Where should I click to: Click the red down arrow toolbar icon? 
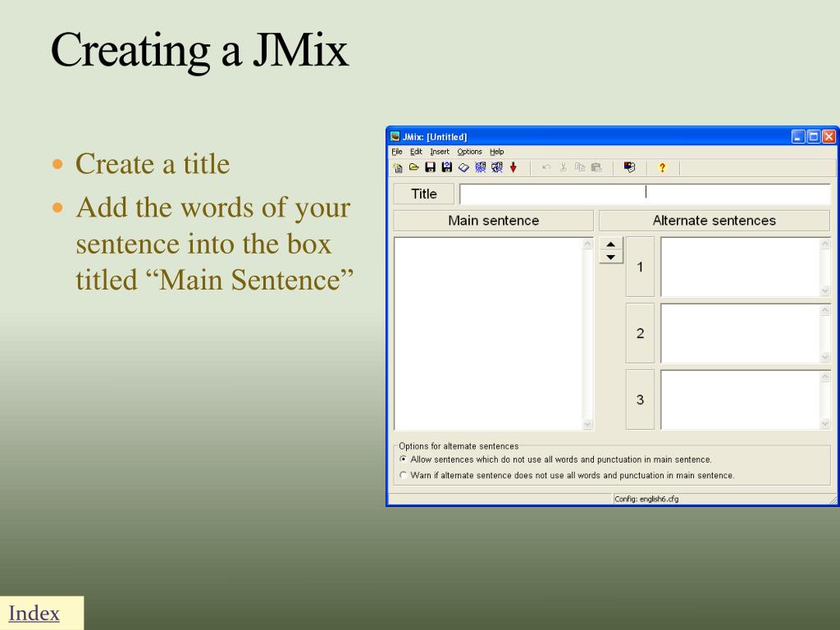514,167
